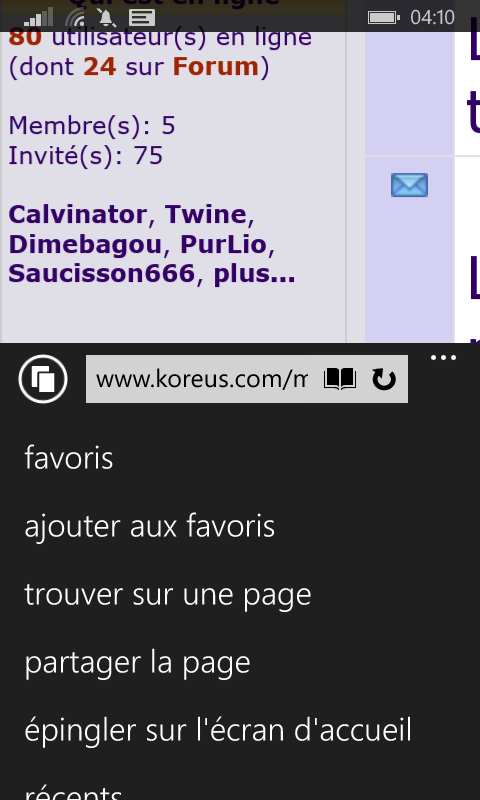Choose ajouter aux favoris

coord(149,526)
